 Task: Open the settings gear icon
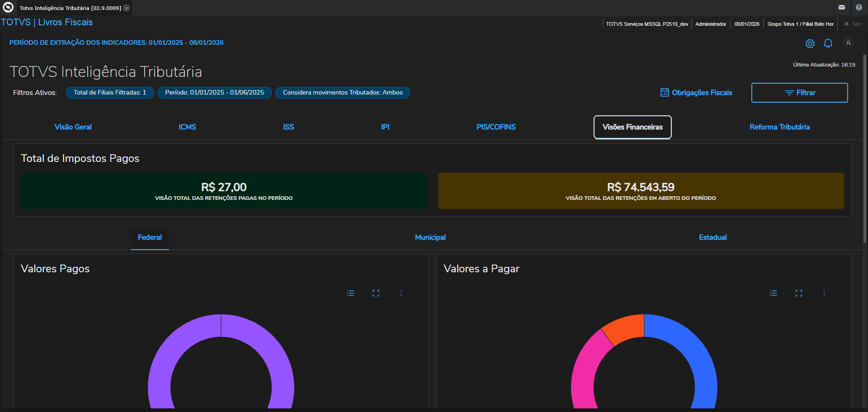pos(810,43)
